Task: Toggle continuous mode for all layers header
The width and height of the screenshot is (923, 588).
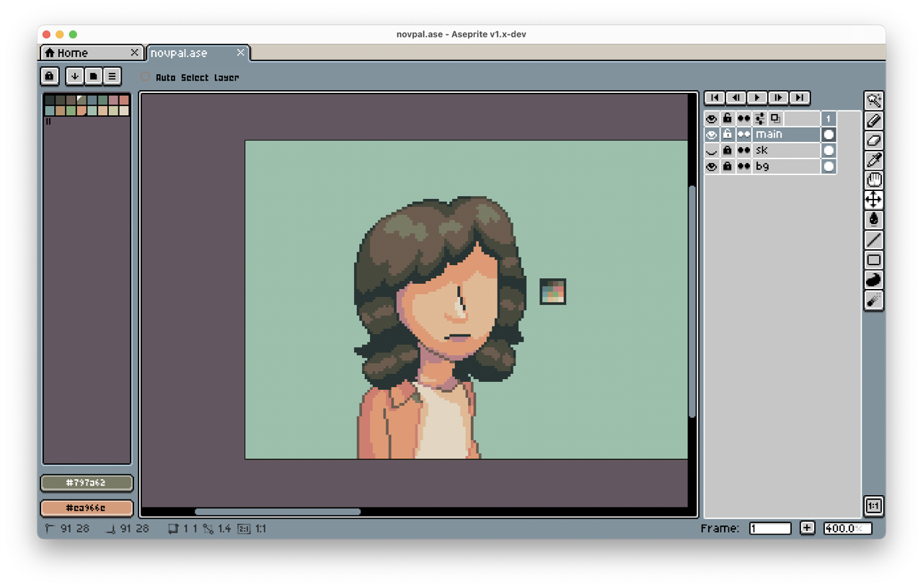Action: (743, 118)
